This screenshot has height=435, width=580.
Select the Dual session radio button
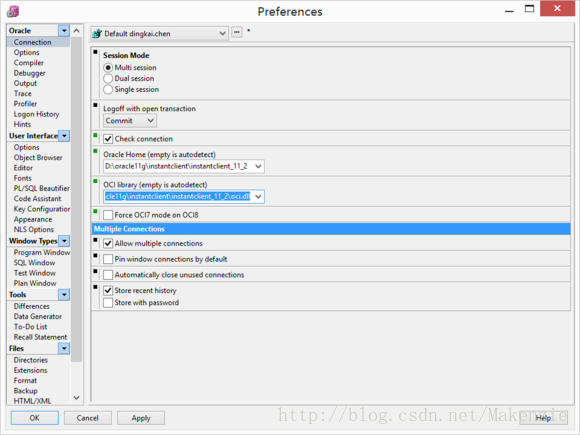[108, 78]
